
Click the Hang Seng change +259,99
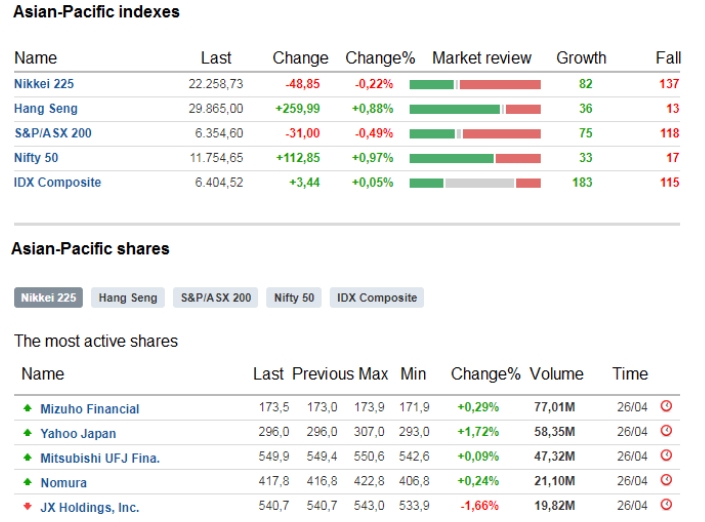point(298,109)
